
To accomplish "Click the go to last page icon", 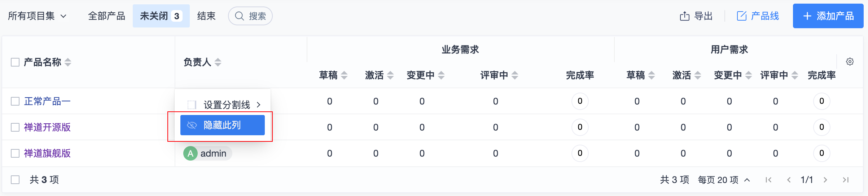I will tap(845, 180).
